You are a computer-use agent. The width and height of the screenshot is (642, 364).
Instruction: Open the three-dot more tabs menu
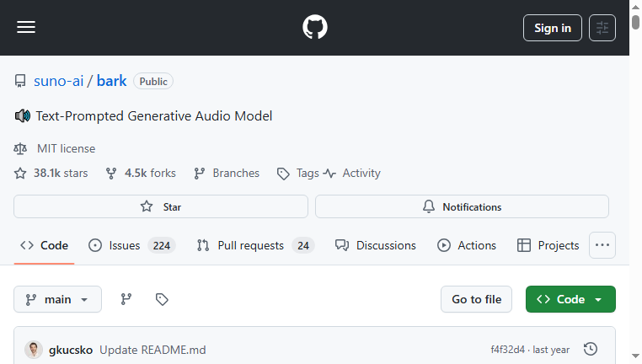pos(602,245)
